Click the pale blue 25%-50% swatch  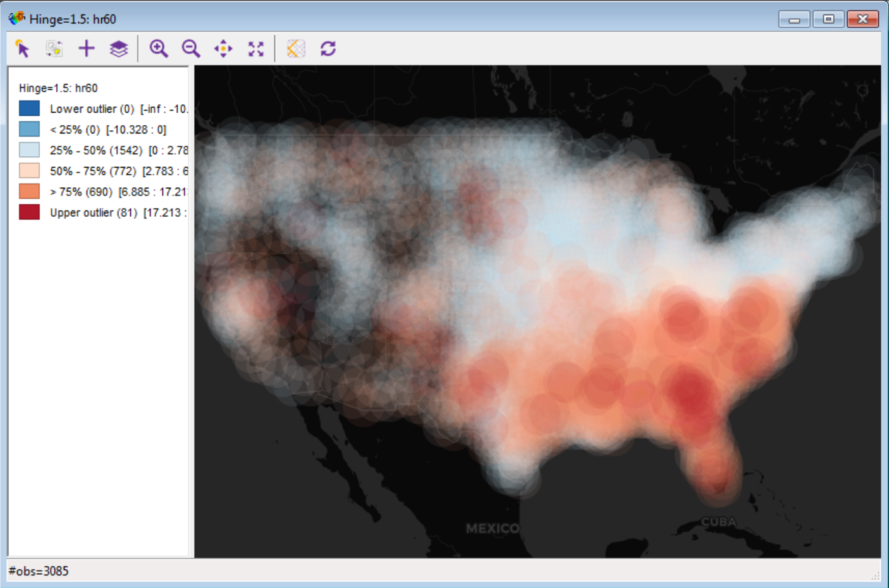(28, 150)
